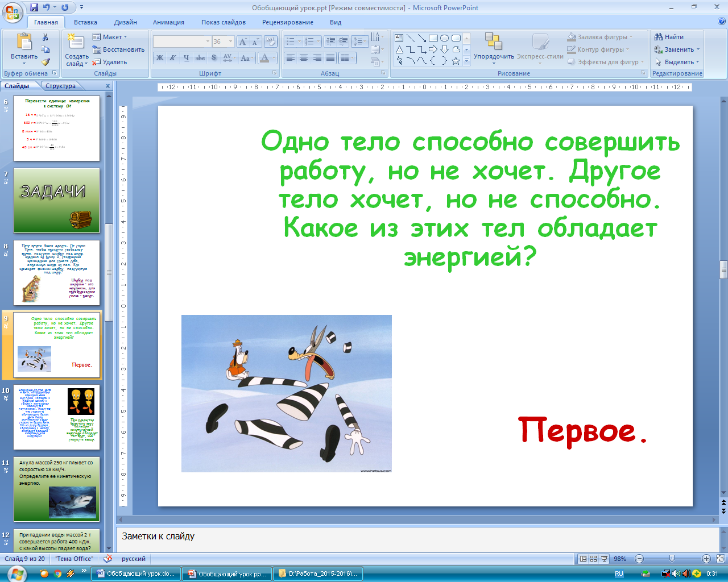Click the zoom in plus button
The height and width of the screenshot is (582, 728).
pyautogui.click(x=706, y=559)
